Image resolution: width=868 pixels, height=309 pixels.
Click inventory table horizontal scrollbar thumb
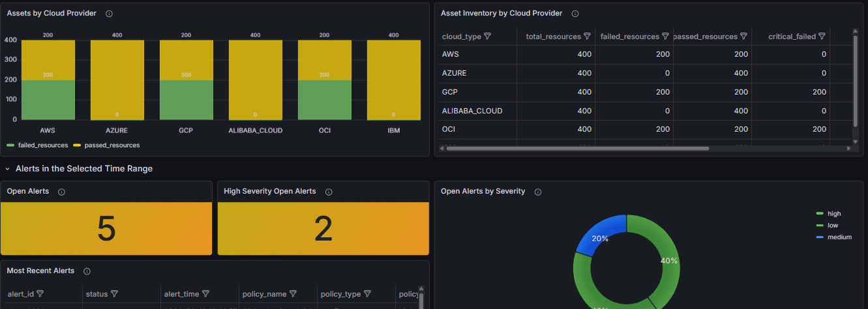577,149
